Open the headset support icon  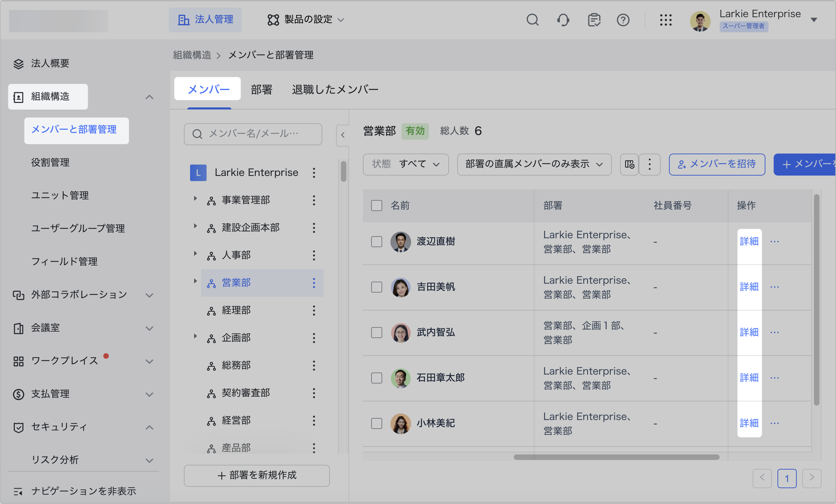(x=563, y=20)
